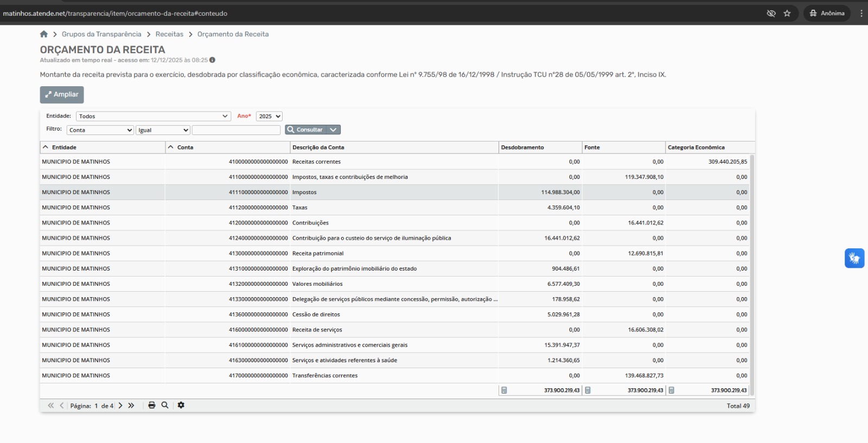Go to next page arrow
Image resolution: width=868 pixels, height=443 pixels.
click(x=120, y=406)
